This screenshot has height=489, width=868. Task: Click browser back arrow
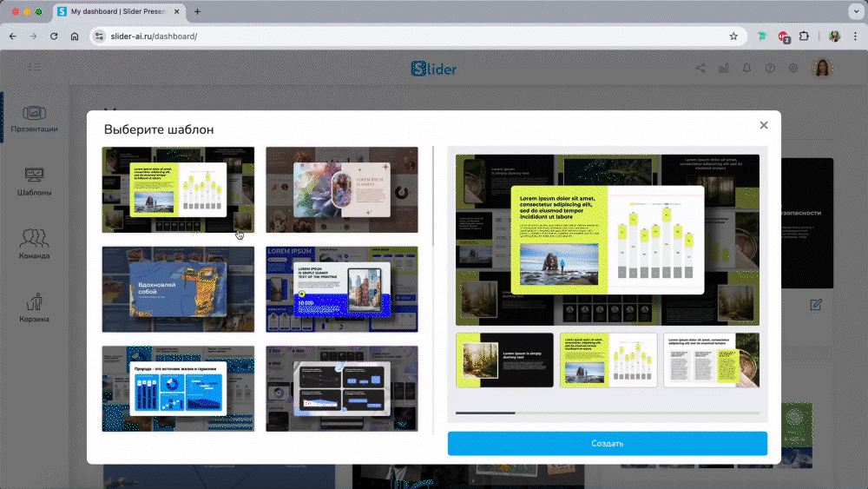click(13, 36)
